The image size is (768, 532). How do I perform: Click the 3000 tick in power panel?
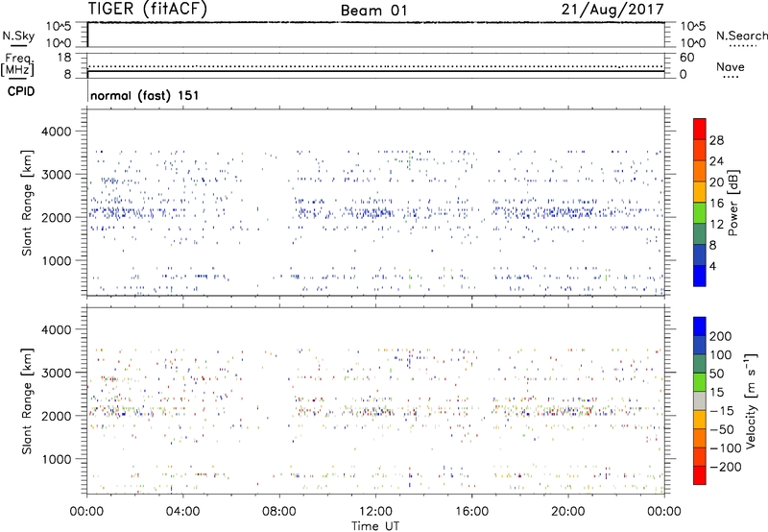pos(57,175)
